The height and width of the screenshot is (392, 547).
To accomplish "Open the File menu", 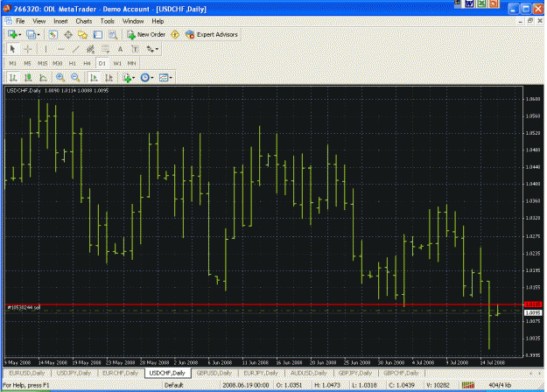I will pyautogui.click(x=20, y=21).
